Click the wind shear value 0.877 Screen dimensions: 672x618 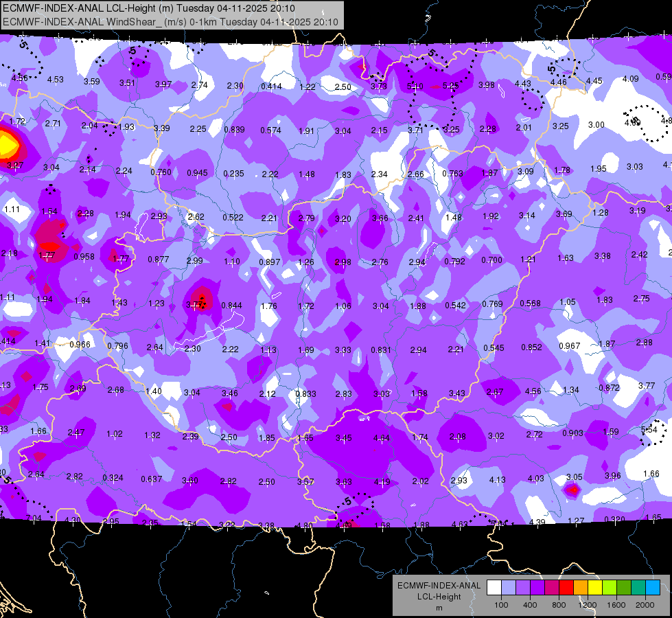158,259
